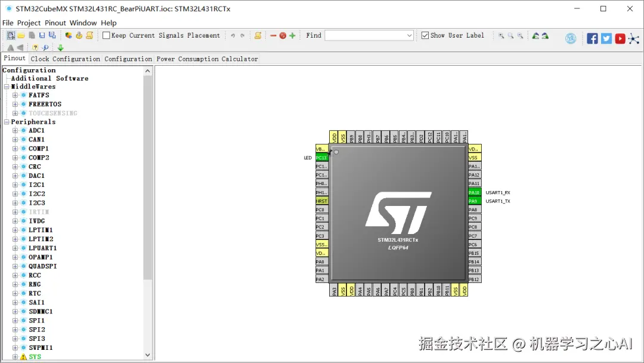Click the green plus icon in toolbar
The image size is (644, 363).
pyautogui.click(x=292, y=36)
